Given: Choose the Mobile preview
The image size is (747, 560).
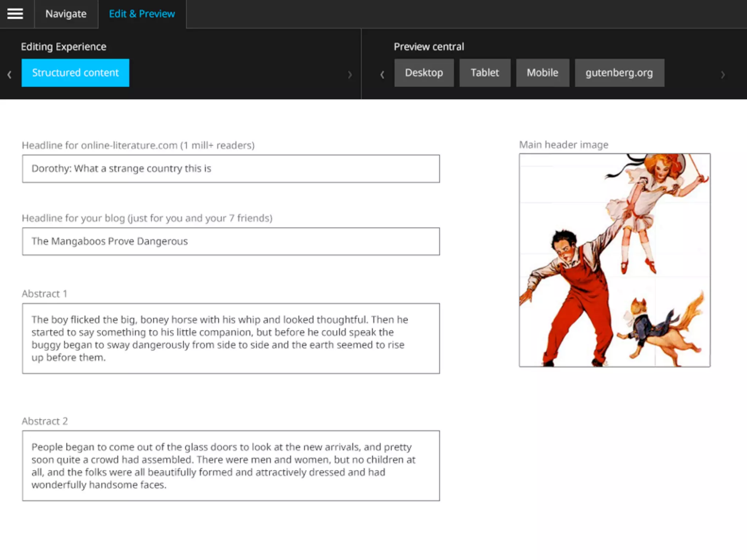Looking at the screenshot, I should click(x=542, y=73).
